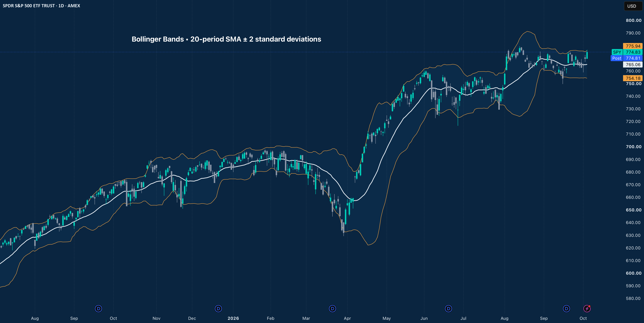Screen dimensions: 644x323
Task: Click the dividend marker near late June
Action: [448, 308]
